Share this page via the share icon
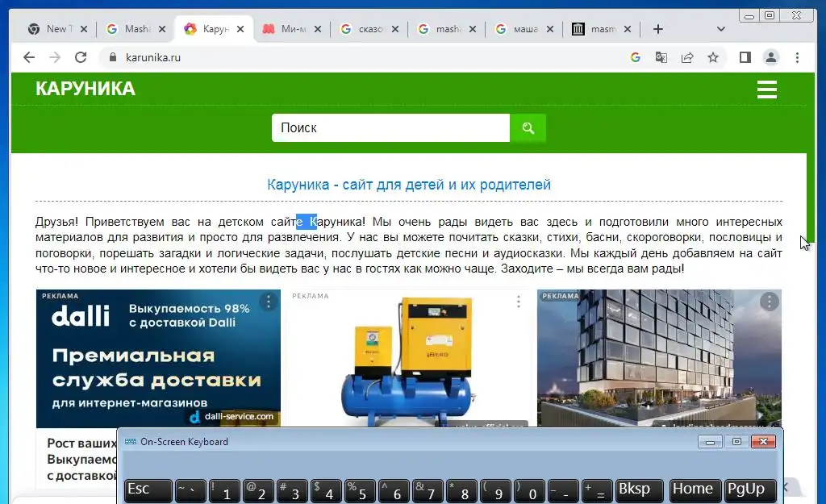The height and width of the screenshot is (504, 826). [x=687, y=57]
